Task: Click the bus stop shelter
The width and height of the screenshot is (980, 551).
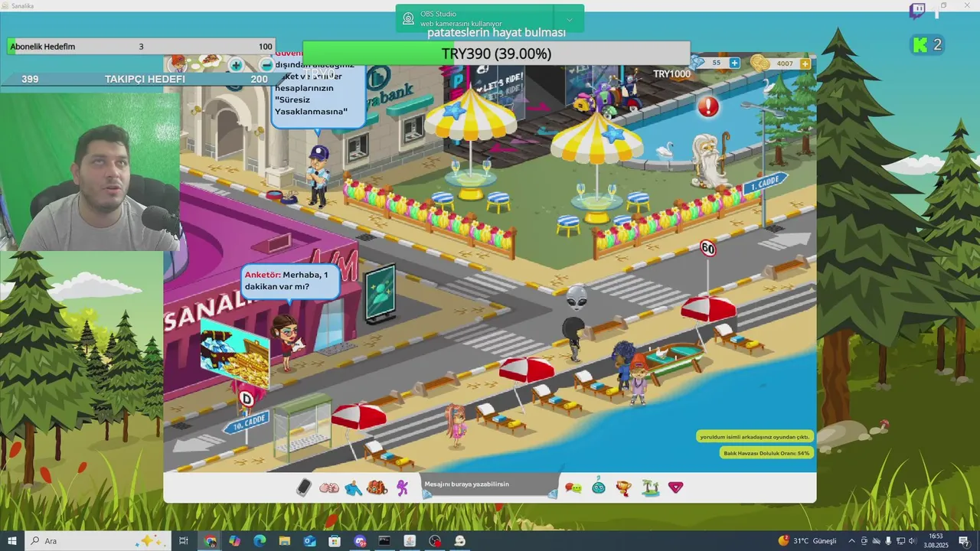Action: pos(303,429)
